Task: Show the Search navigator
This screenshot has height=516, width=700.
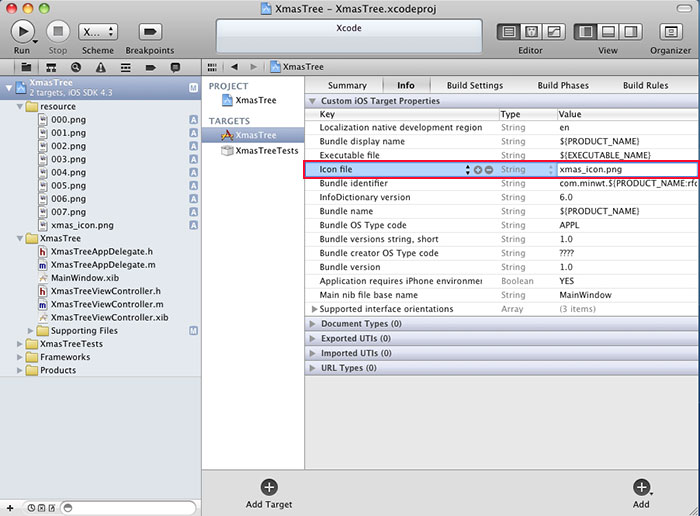Action: click(76, 67)
